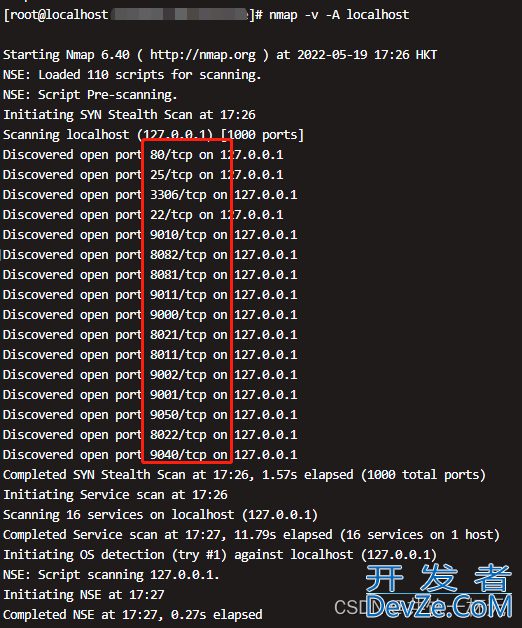The width and height of the screenshot is (522, 628).
Task: Click the timestamp '2022-05-19 17:26 HKT'
Action: click(x=367, y=55)
